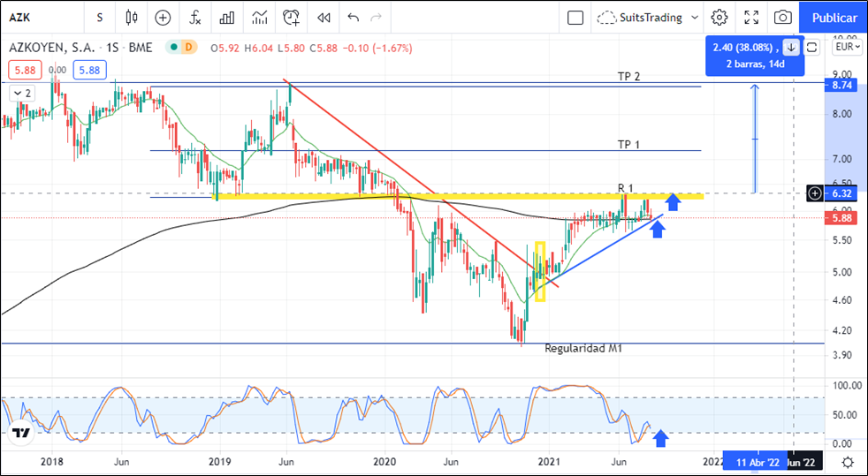Open the candlestick chart type selector
Screen dimensions: 868x476
point(132,17)
